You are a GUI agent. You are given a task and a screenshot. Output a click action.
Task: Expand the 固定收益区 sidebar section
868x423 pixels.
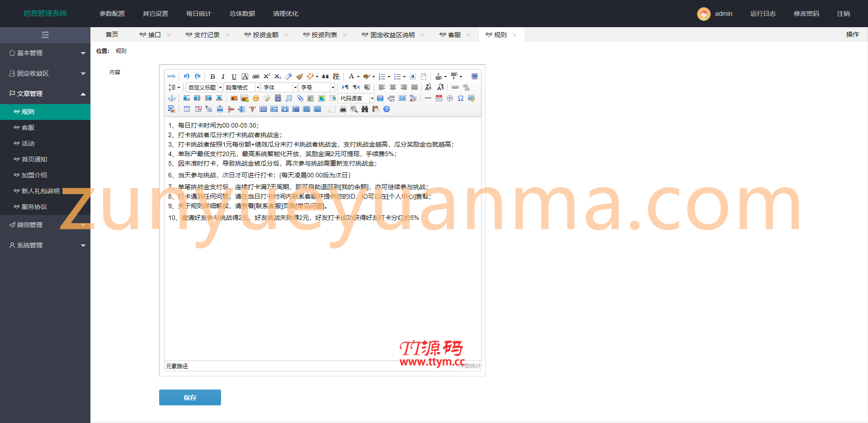[x=45, y=73]
